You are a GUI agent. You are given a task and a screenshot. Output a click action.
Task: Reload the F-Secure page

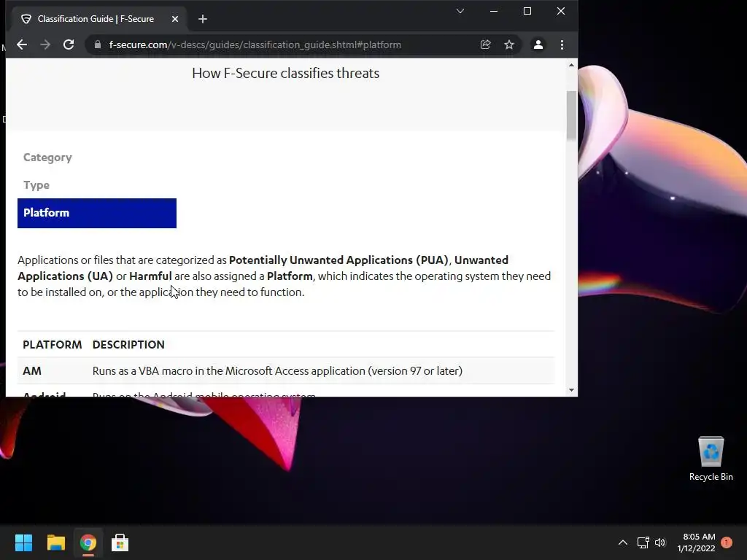[x=69, y=44]
